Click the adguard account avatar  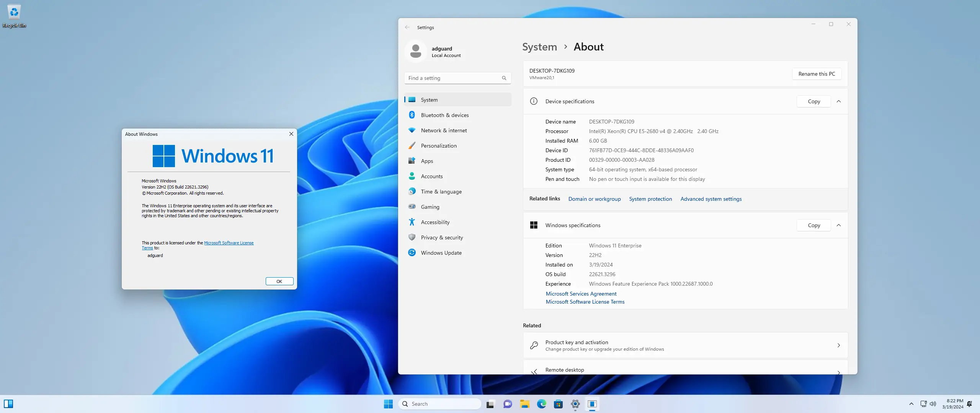tap(416, 51)
